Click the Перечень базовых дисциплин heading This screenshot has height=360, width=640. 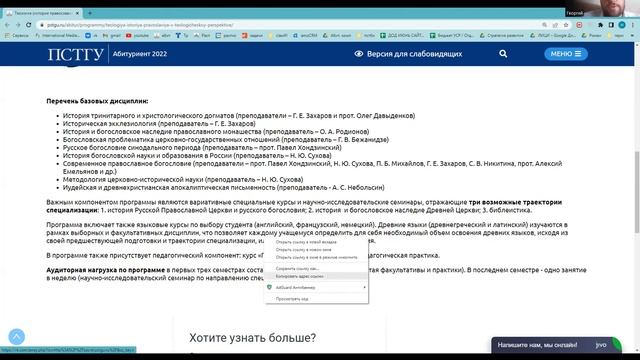click(x=97, y=101)
